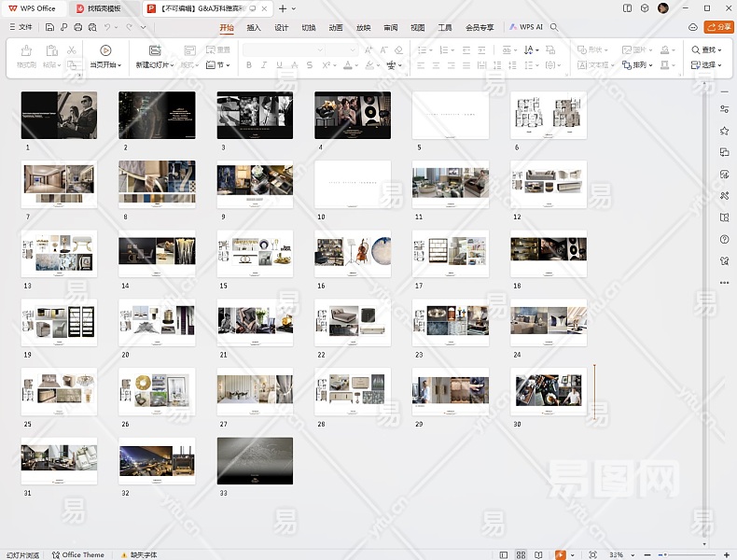Image resolution: width=737 pixels, height=560 pixels.
Task: Start slideshow with 当页开始 play icon
Action: (x=105, y=50)
